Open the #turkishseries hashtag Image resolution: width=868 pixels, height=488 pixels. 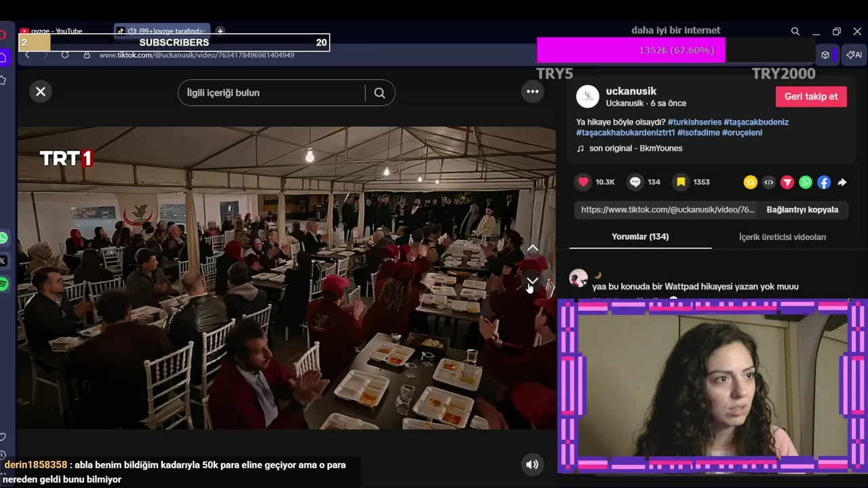694,122
